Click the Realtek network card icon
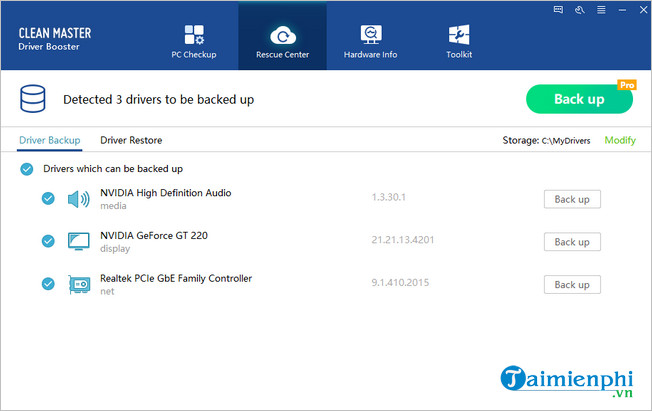The image size is (652, 411). (78, 284)
